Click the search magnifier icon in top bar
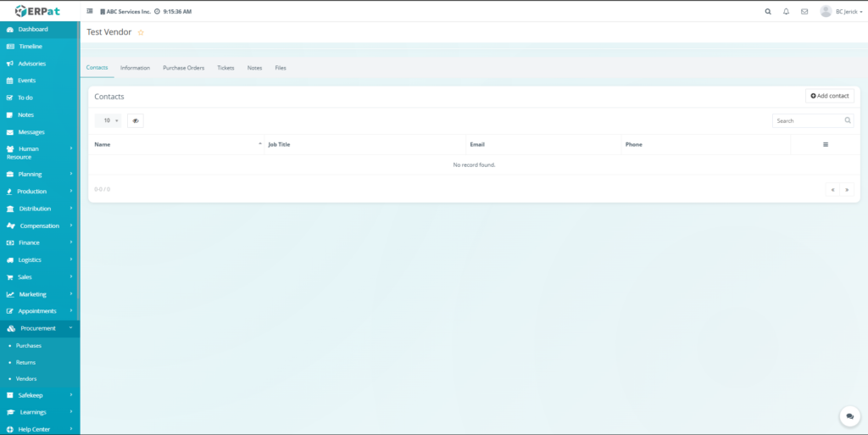Screen dimensions: 868x435 click(x=768, y=12)
